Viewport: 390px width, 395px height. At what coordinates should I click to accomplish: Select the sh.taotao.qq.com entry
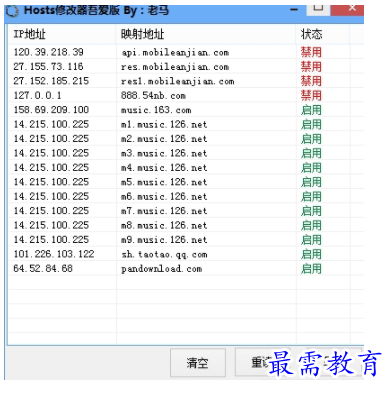[164, 255]
